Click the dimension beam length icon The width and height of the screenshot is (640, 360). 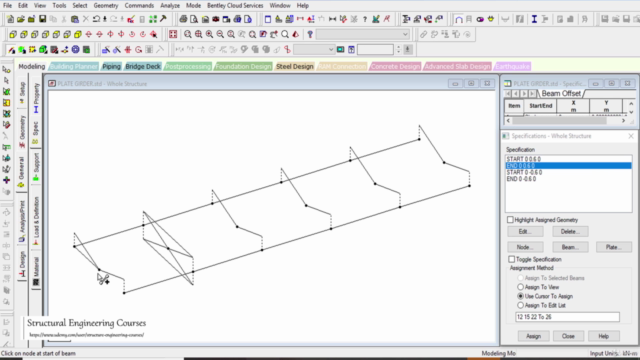(x=332, y=19)
